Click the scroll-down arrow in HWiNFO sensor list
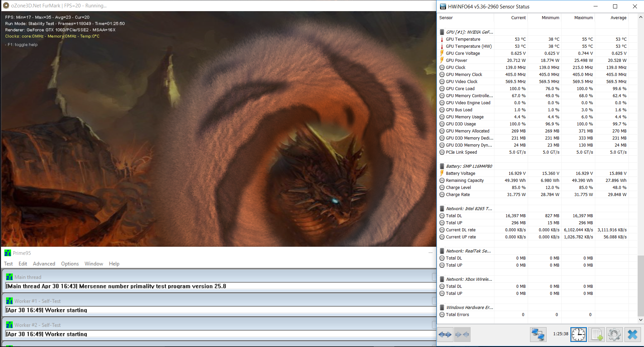644x347 pixels. [641, 320]
